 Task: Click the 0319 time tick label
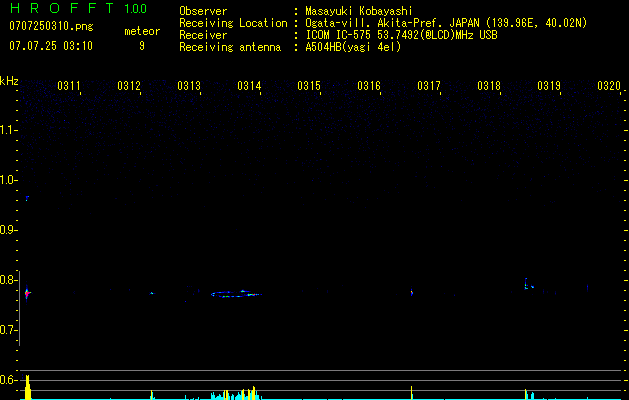point(549,85)
